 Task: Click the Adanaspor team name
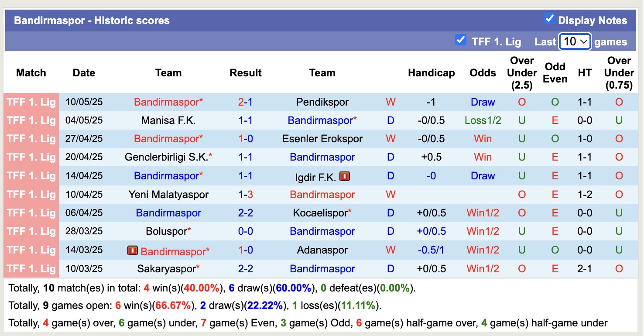(x=322, y=250)
